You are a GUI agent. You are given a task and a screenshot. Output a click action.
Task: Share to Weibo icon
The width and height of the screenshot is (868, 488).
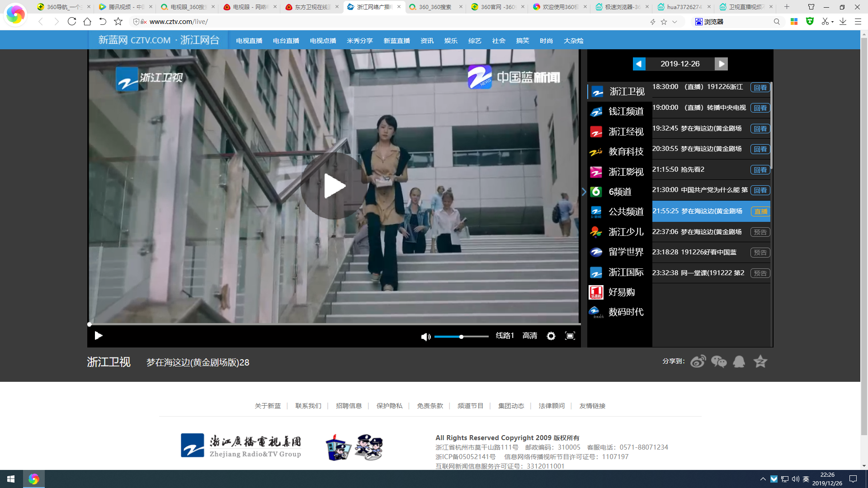[x=698, y=361]
